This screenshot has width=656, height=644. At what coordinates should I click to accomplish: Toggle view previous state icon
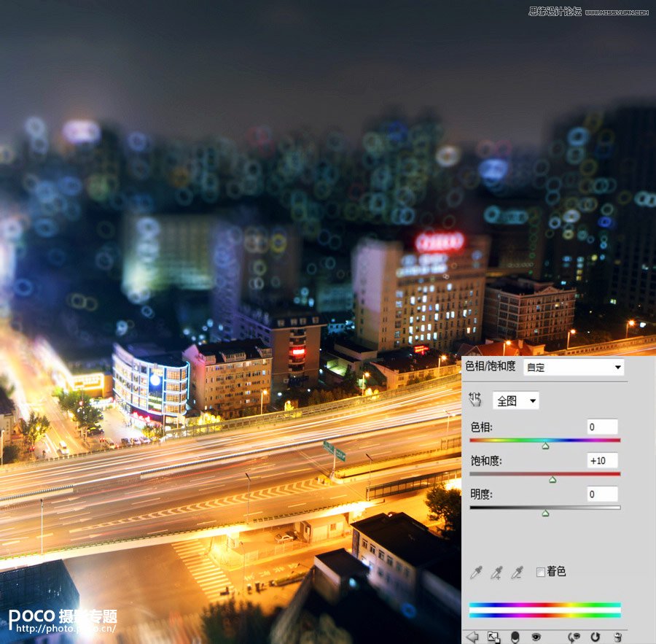point(574,635)
